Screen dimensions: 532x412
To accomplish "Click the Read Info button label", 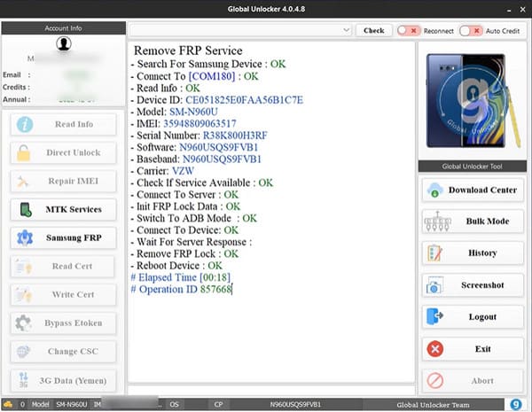I will pos(74,124).
